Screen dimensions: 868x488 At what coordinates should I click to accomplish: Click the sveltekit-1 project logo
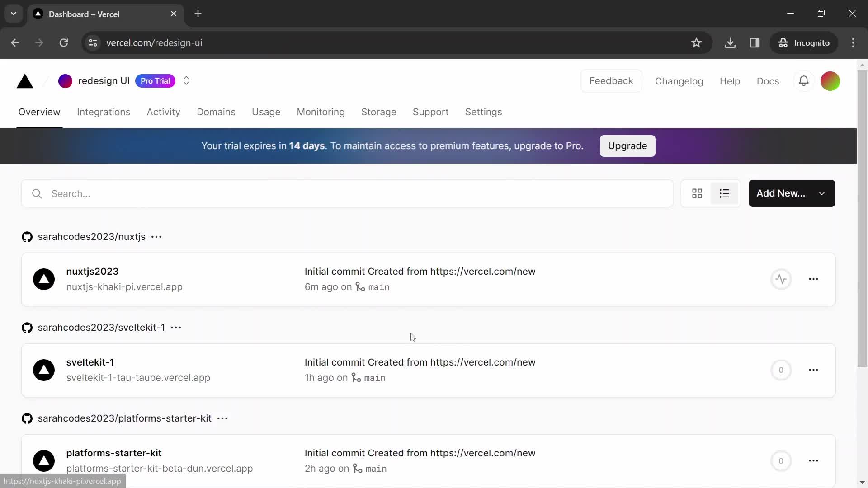click(x=44, y=370)
